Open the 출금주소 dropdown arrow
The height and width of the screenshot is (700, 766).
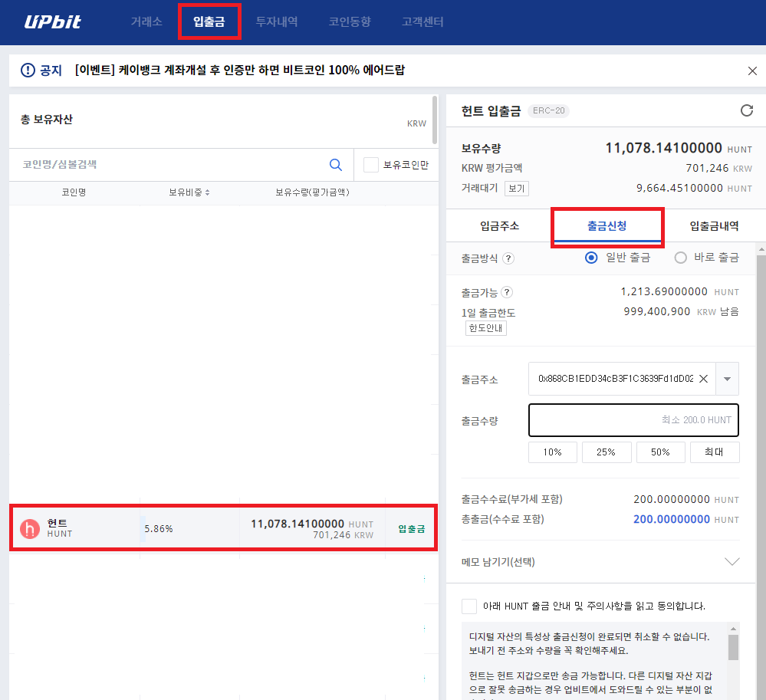(727, 379)
